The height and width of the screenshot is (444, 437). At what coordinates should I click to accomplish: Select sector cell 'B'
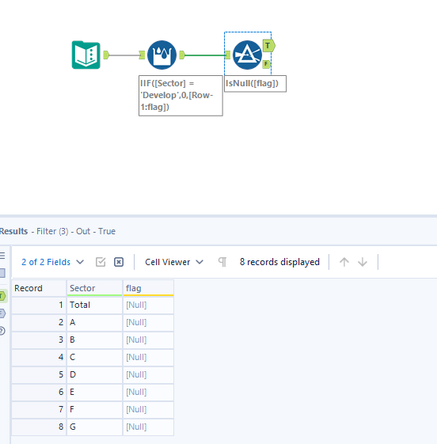tap(95, 340)
